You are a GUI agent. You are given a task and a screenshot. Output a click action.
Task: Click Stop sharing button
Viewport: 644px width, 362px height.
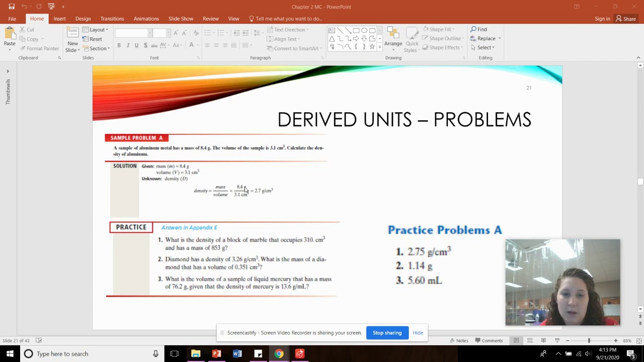click(x=387, y=333)
